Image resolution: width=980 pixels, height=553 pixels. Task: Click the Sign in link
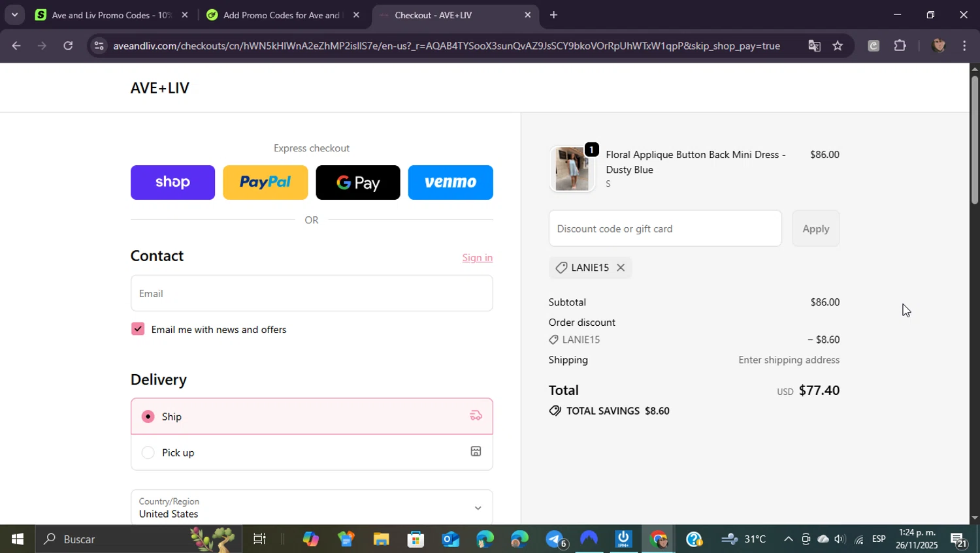point(478,257)
